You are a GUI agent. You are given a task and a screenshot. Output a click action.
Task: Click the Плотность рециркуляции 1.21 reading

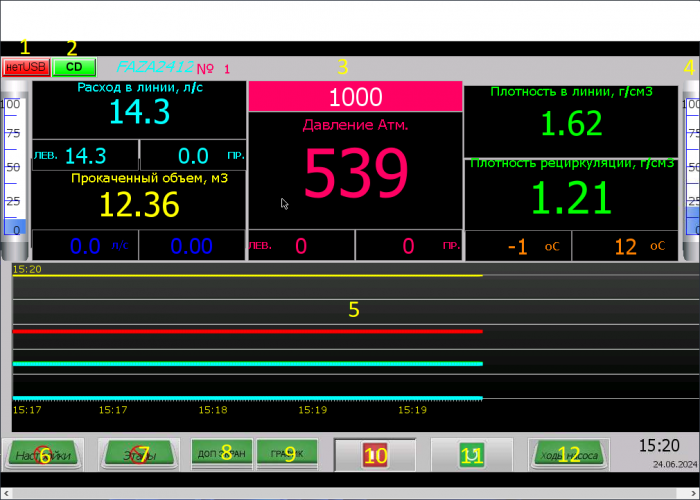point(571,197)
